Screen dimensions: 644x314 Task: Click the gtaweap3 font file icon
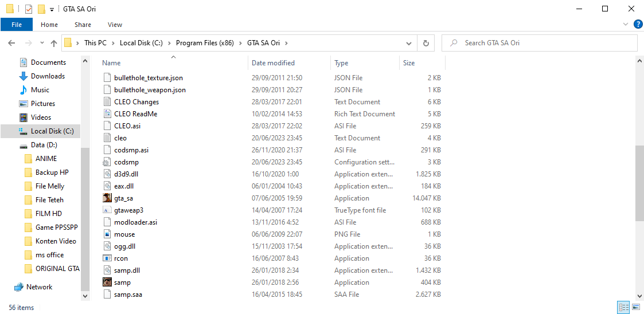107,210
